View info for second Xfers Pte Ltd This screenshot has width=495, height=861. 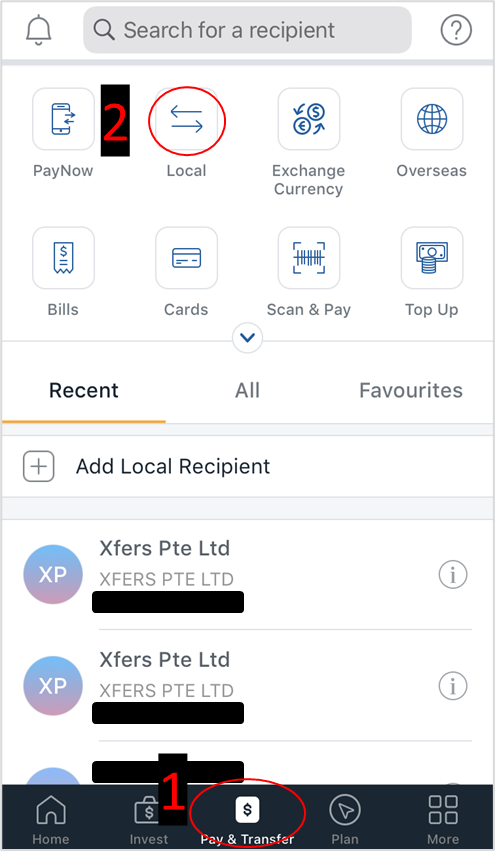[x=453, y=686]
